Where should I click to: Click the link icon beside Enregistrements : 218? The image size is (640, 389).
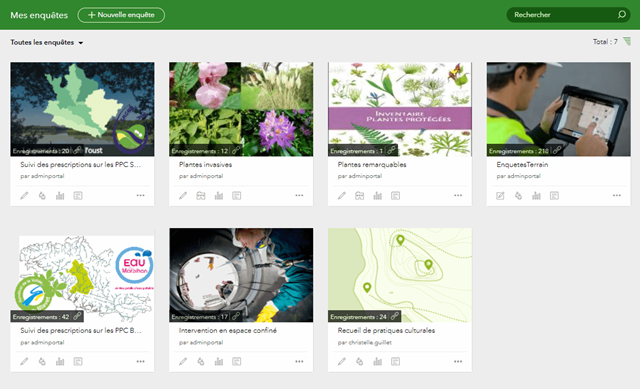pyautogui.click(x=557, y=151)
